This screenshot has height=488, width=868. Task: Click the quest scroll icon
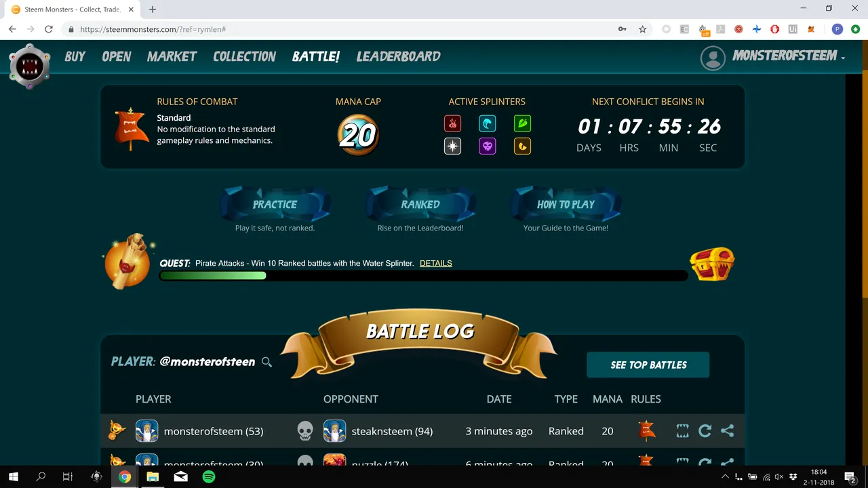click(129, 260)
